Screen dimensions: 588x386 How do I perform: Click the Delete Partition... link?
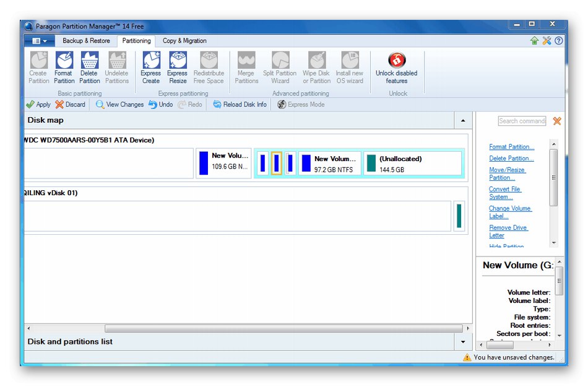(511, 159)
